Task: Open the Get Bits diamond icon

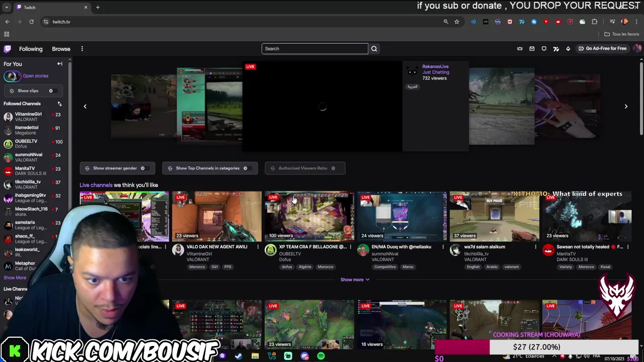Action: click(568, 49)
